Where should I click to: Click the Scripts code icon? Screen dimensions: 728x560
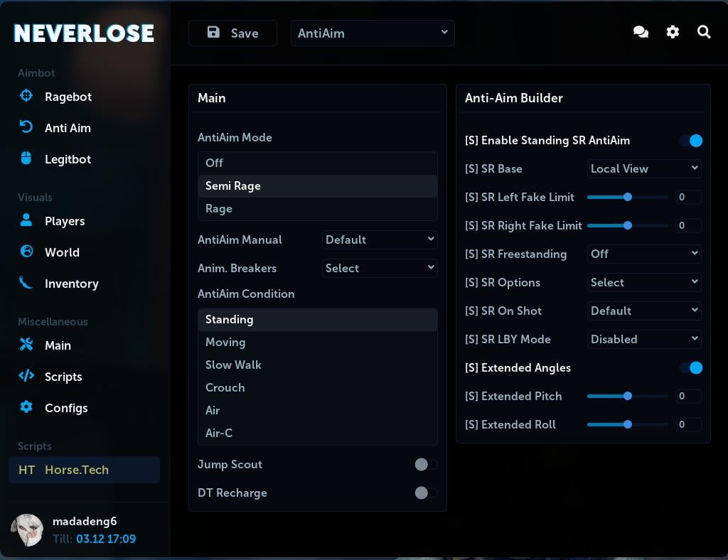point(26,376)
